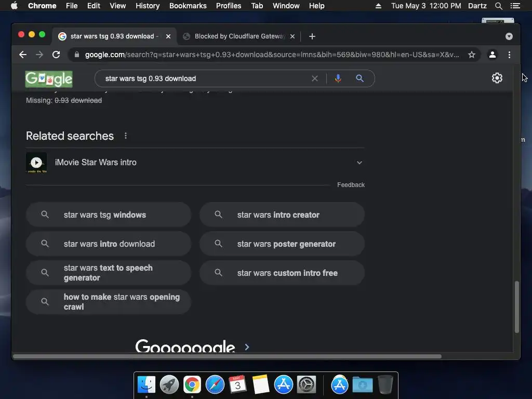Search 'star wars intro download' suggestion

(109, 244)
